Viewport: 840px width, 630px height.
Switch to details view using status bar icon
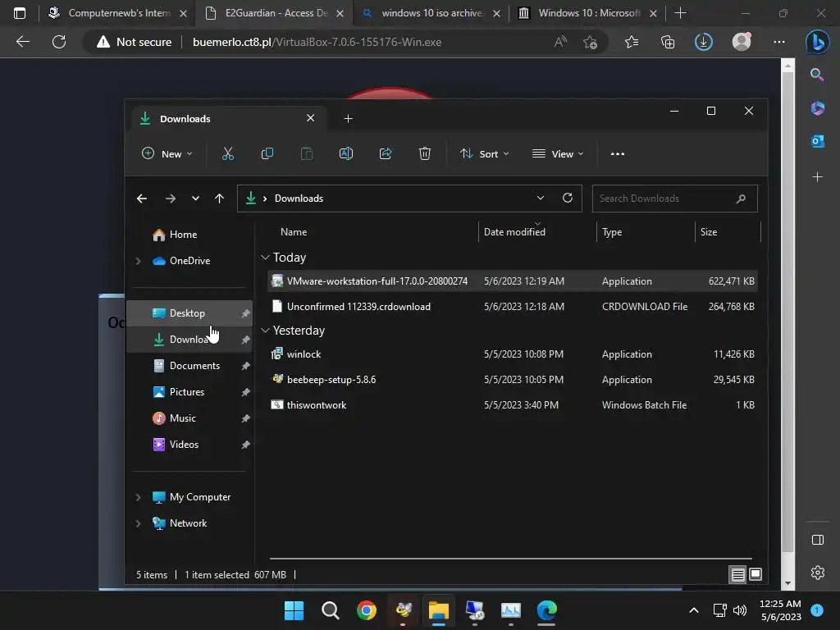coord(737,574)
